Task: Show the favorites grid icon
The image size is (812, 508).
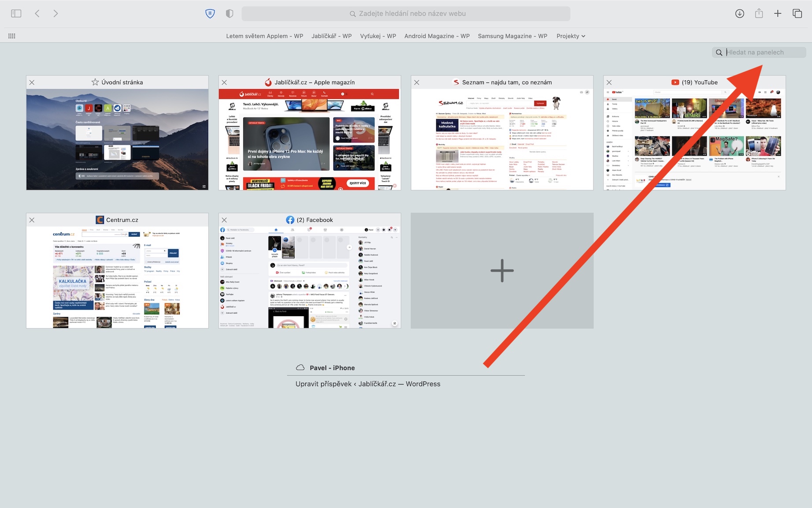Action: click(12, 36)
